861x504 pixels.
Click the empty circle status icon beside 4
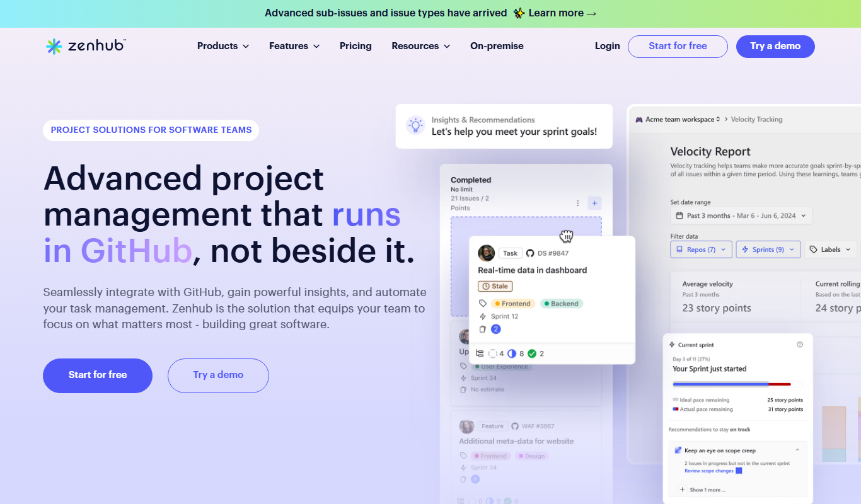click(x=493, y=353)
